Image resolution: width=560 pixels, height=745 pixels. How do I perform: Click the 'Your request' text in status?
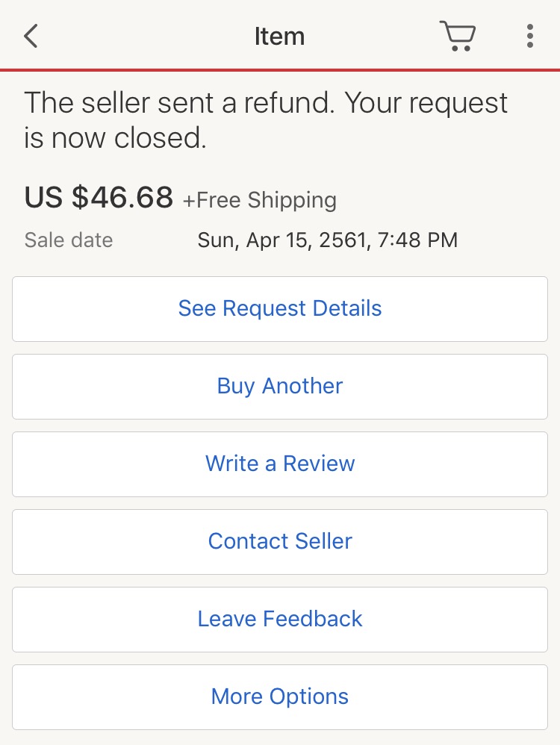point(426,104)
